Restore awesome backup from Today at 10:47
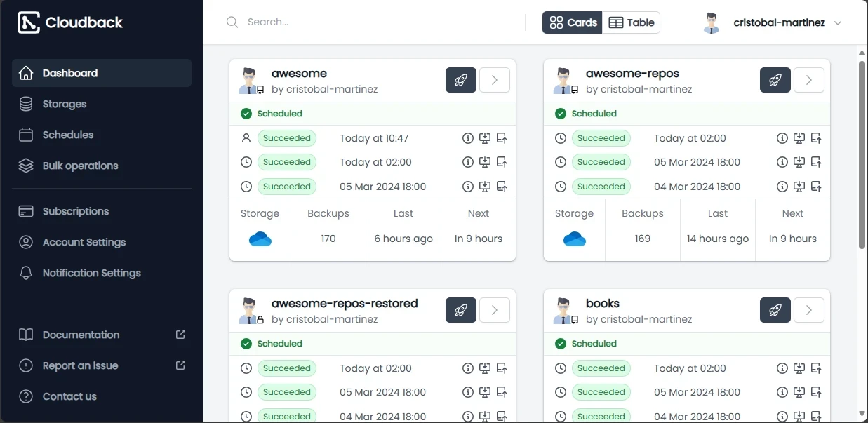868x423 pixels. tap(502, 138)
